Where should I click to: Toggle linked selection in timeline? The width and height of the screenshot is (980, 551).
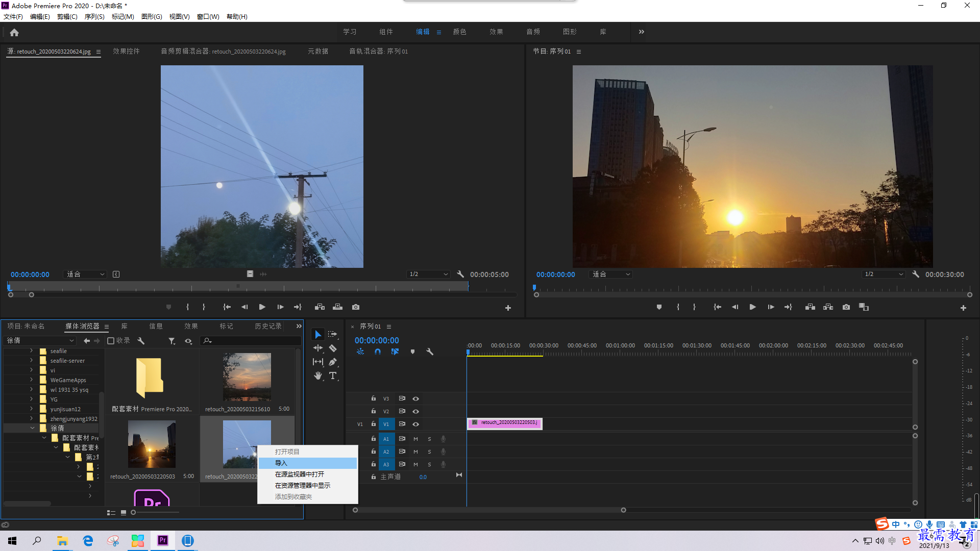click(x=395, y=352)
